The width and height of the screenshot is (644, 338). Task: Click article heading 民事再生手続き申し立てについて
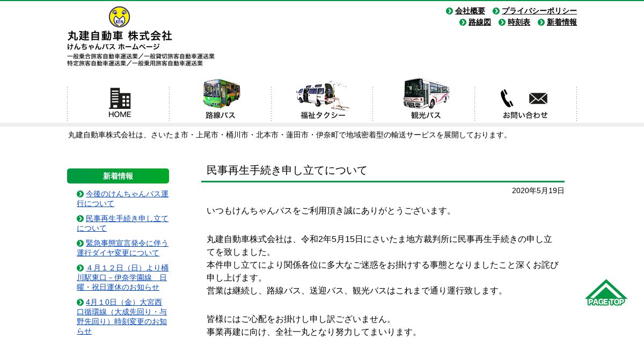tap(287, 171)
